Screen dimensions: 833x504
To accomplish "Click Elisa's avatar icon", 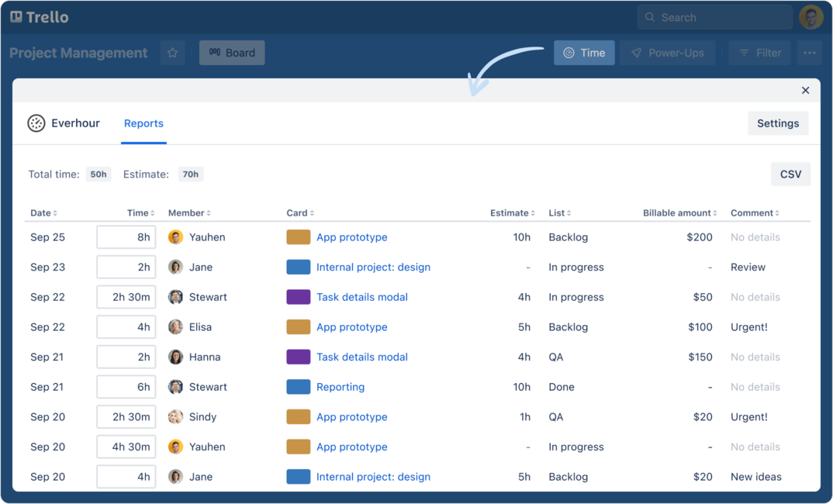I will coord(175,327).
